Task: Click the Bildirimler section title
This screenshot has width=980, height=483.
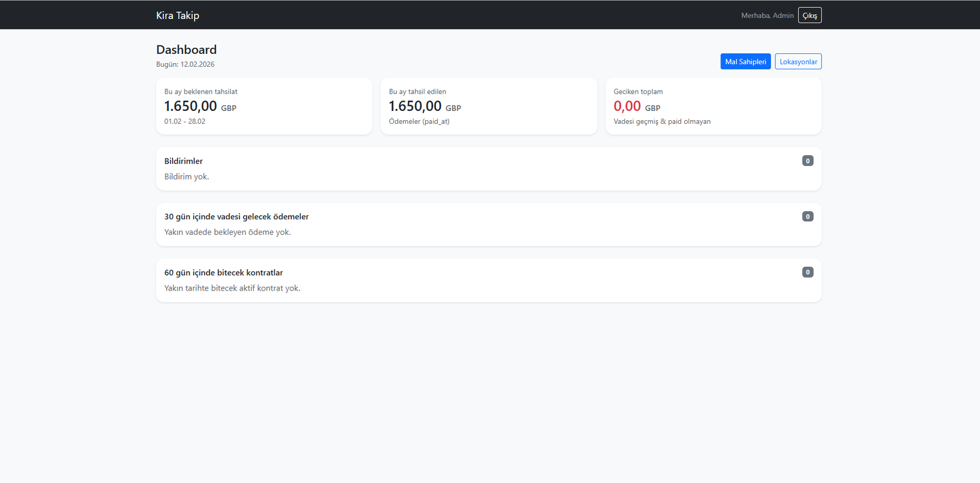Action: click(183, 161)
